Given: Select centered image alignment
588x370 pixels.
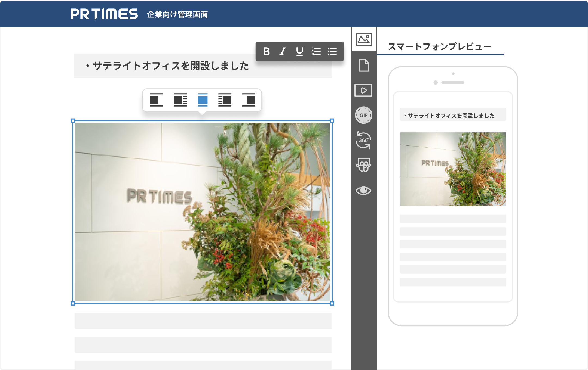Looking at the screenshot, I should [203, 100].
